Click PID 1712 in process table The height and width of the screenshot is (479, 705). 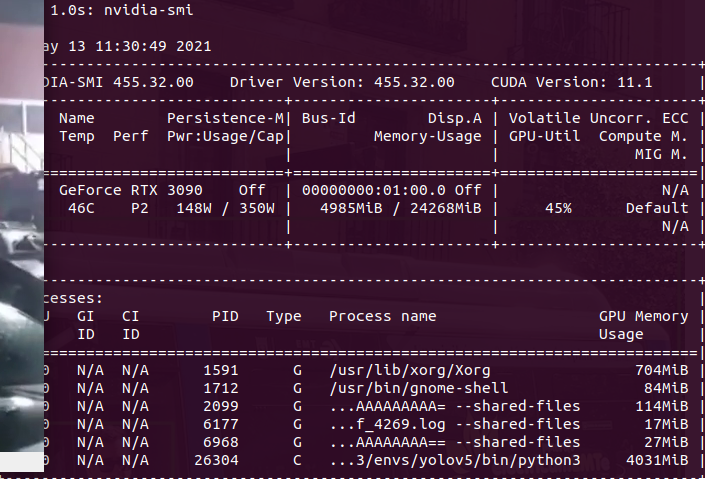221,388
